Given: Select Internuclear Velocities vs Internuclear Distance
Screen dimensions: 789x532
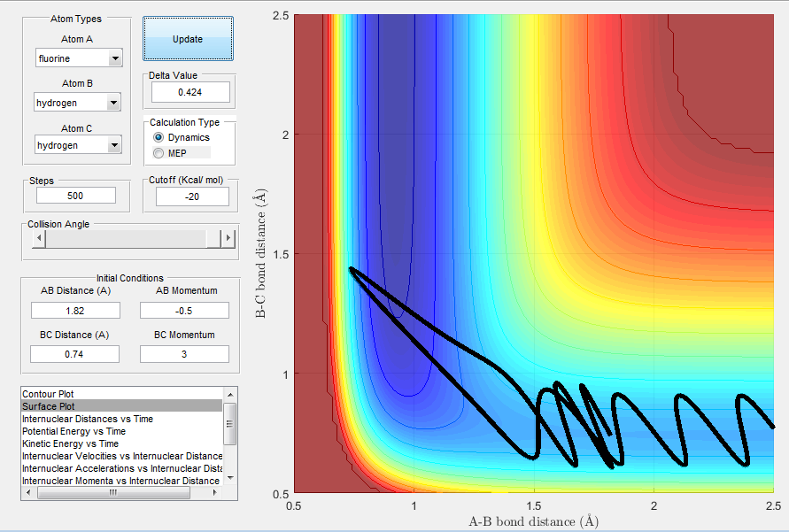Looking at the screenshot, I should (x=122, y=456).
